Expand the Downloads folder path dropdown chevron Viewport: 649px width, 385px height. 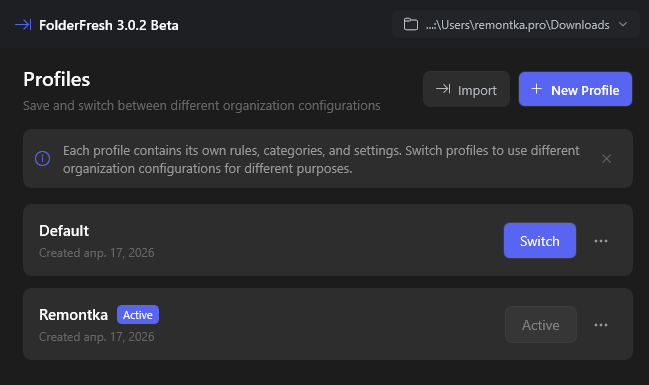[623, 24]
